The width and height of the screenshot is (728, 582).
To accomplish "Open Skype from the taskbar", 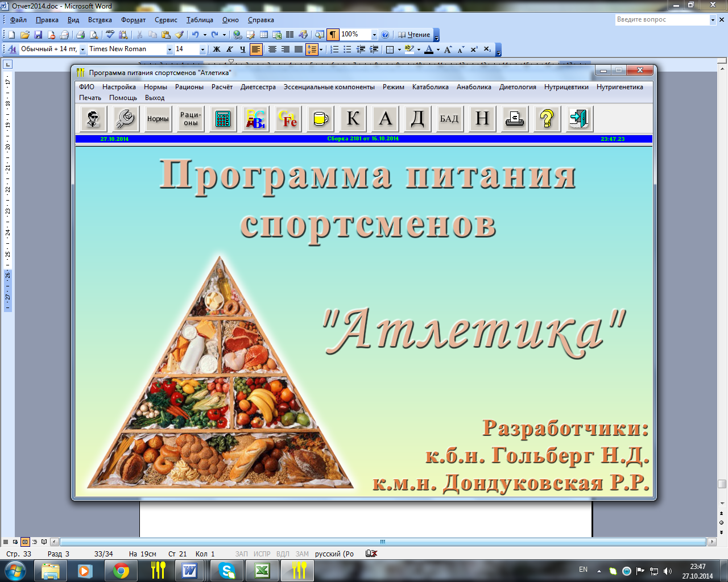I will pyautogui.click(x=226, y=570).
